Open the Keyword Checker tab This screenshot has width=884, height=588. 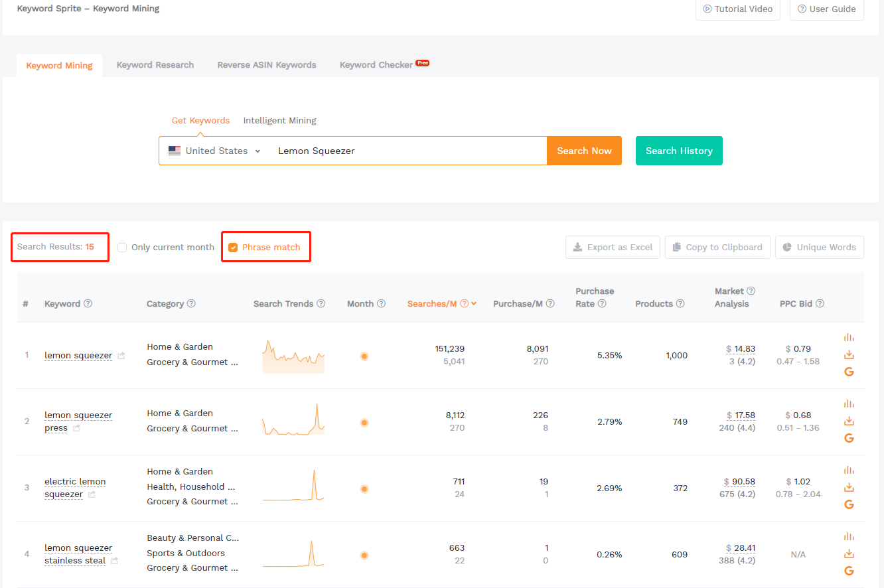[x=376, y=65]
